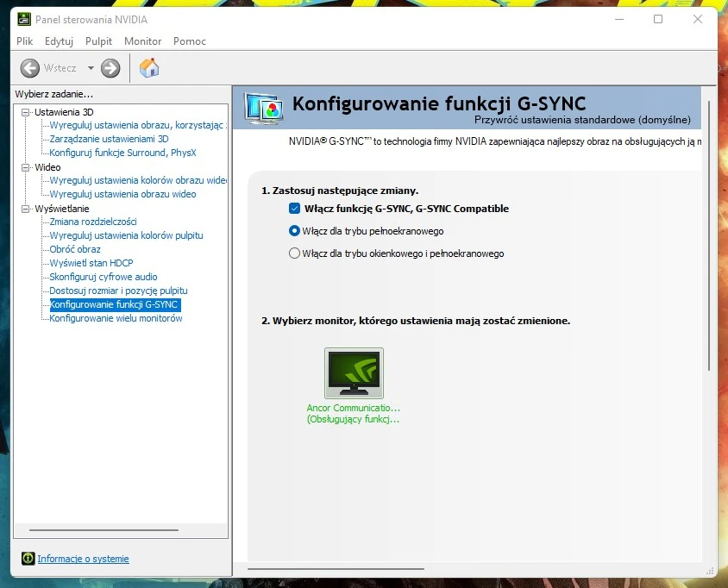The height and width of the screenshot is (588, 728).
Task: Collapse the Wideo tree node
Action: pos(26,167)
